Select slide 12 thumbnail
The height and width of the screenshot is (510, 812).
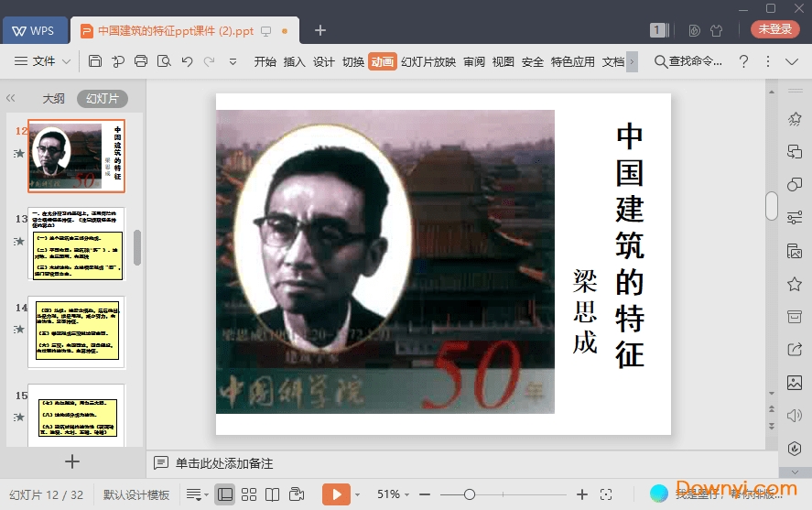(76, 156)
